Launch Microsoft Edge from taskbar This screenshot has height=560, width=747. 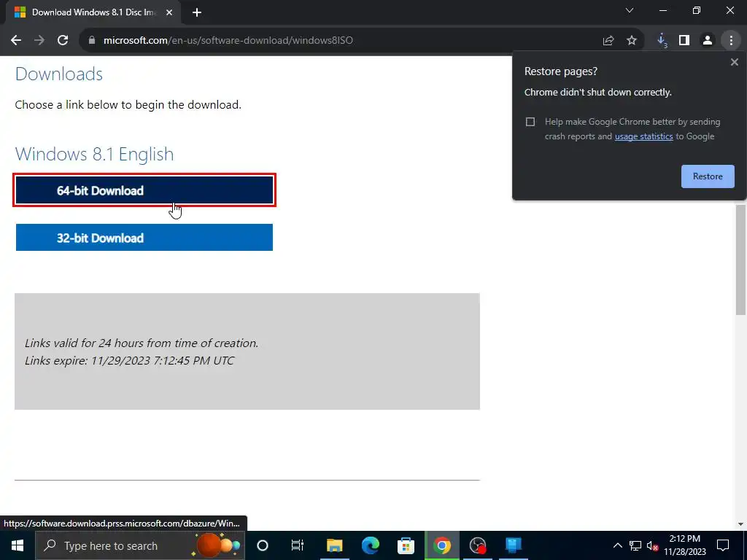[x=370, y=545]
